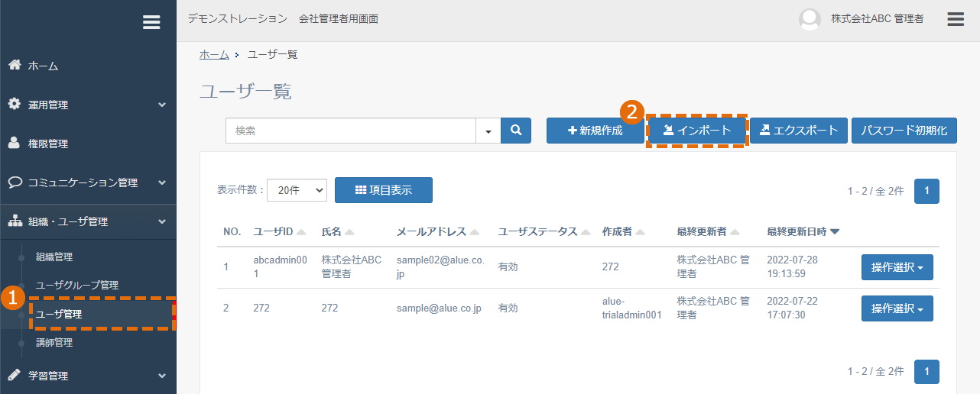Click the org chart icon for 組織・ユーザ管理
Image resolution: width=980 pixels, height=394 pixels.
[15, 221]
